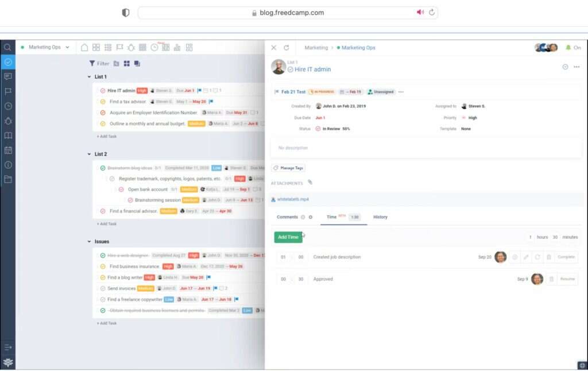
Task: Open Discussions from the left sidebar
Action: pos(7,76)
